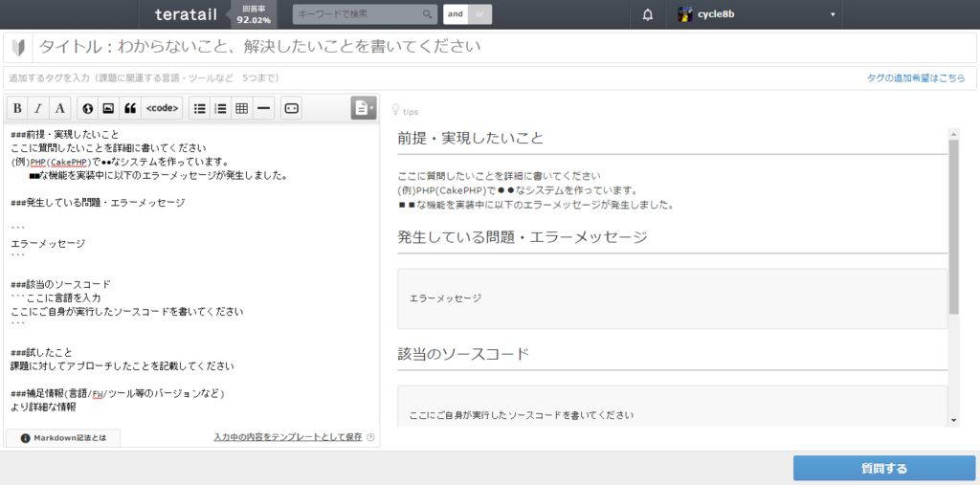
Task: Click the tips lightbulb
Action: tap(395, 111)
